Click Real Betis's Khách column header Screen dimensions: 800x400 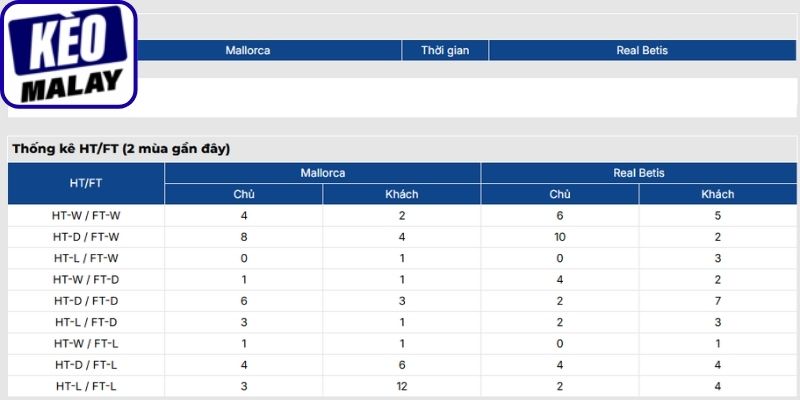[718, 194]
